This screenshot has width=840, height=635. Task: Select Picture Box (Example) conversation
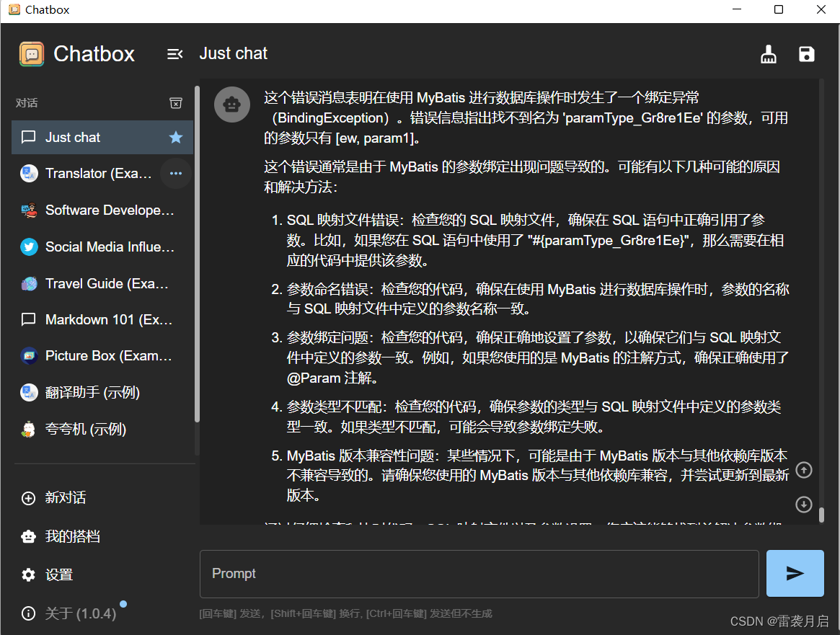click(102, 356)
